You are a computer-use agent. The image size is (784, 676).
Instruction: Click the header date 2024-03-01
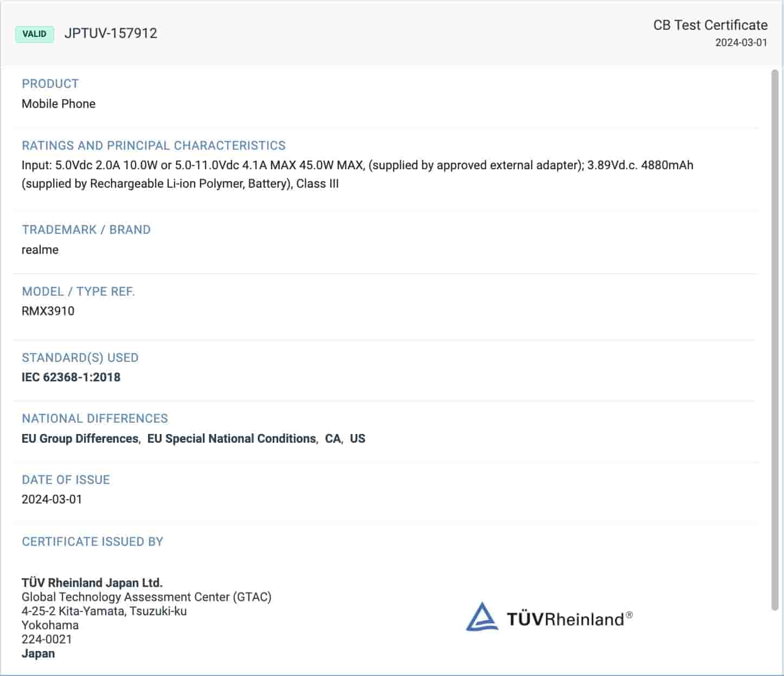[x=741, y=43]
